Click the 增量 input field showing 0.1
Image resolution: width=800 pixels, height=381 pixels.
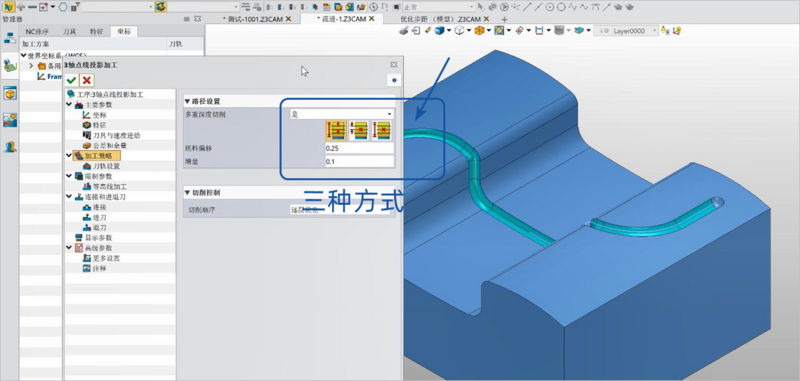point(359,162)
